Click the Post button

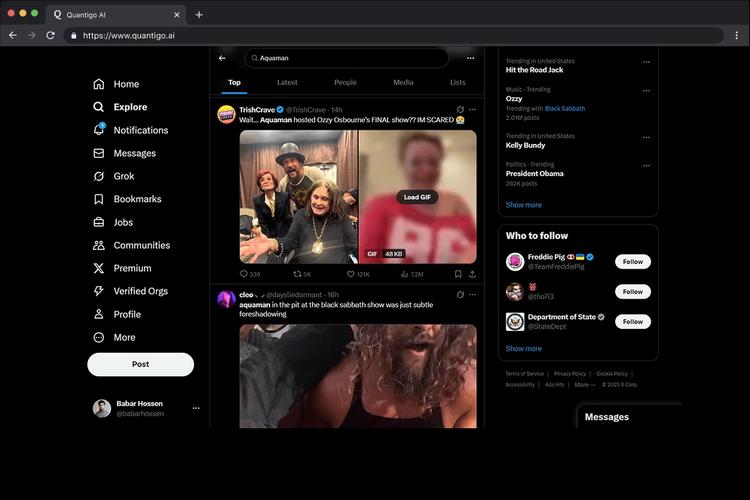[x=141, y=365]
